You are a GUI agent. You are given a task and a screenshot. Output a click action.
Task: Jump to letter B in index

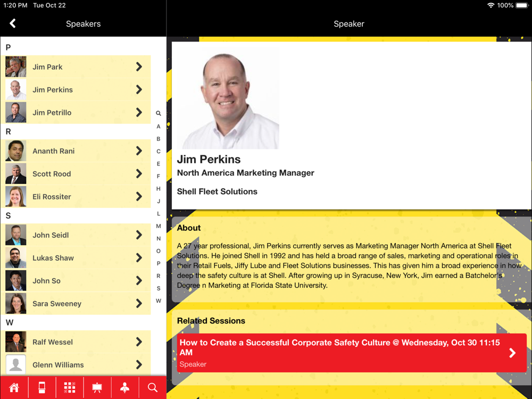pos(159,139)
